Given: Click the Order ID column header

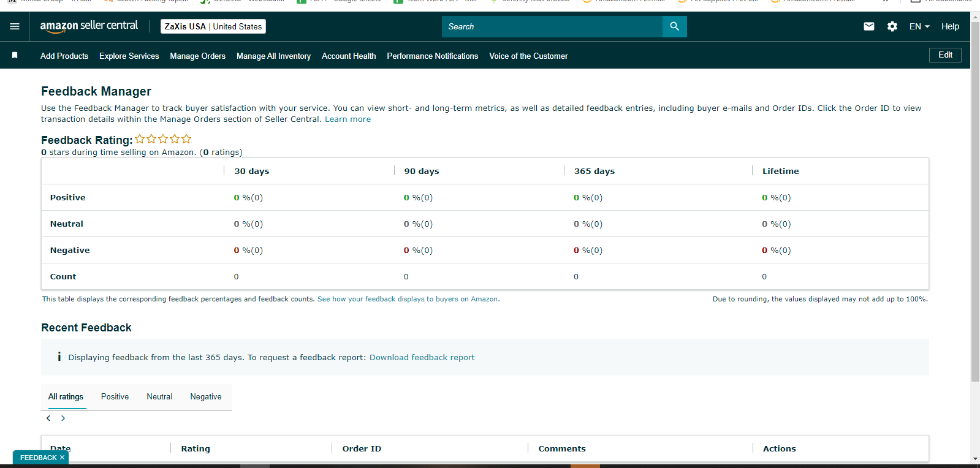Looking at the screenshot, I should (362, 449).
